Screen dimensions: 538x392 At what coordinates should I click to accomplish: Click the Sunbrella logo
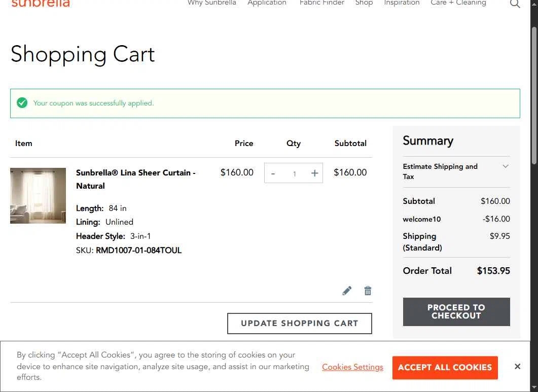[x=41, y=4]
